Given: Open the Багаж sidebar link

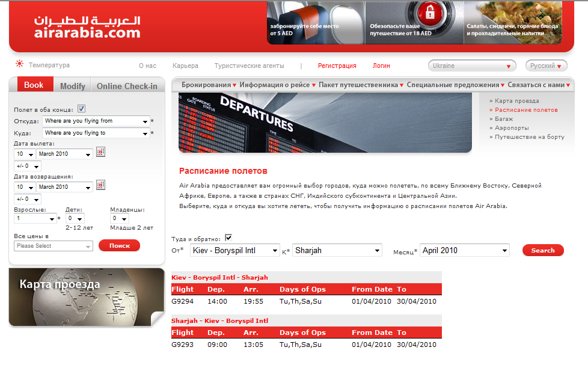Looking at the screenshot, I should pos(504,119).
